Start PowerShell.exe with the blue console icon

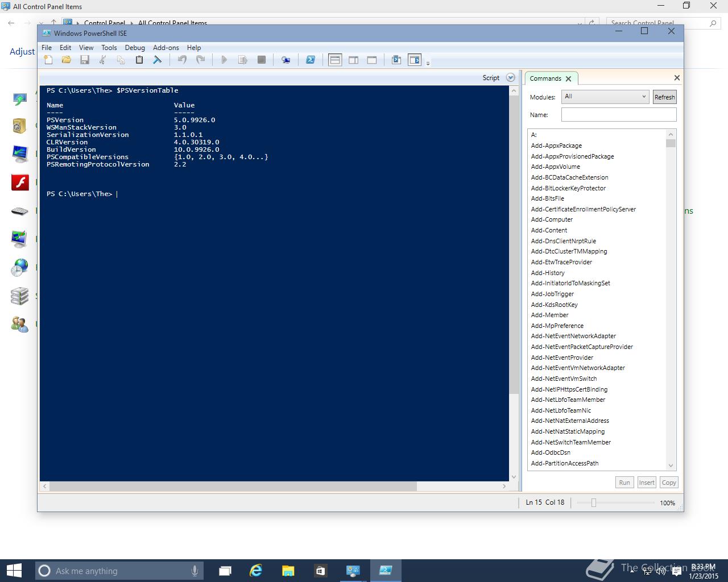pyautogui.click(x=311, y=60)
